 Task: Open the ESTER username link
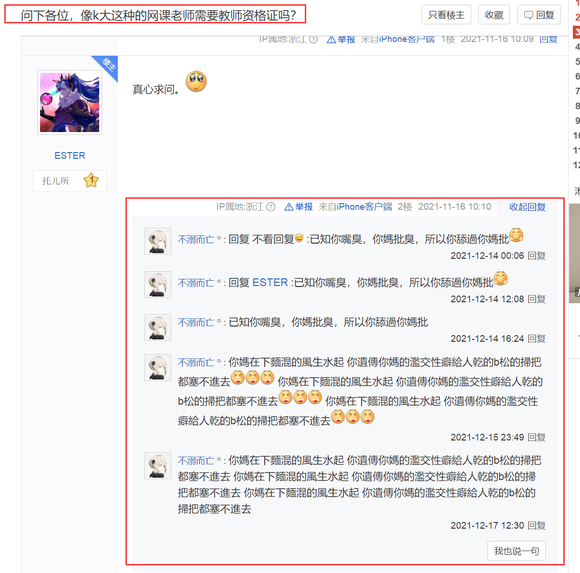(x=70, y=156)
